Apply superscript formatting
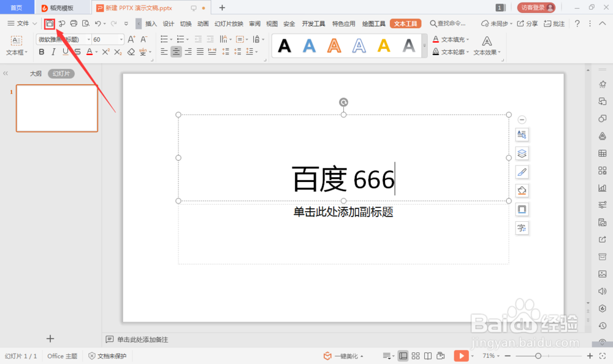Screen dimensions: 613x364 pos(105,52)
